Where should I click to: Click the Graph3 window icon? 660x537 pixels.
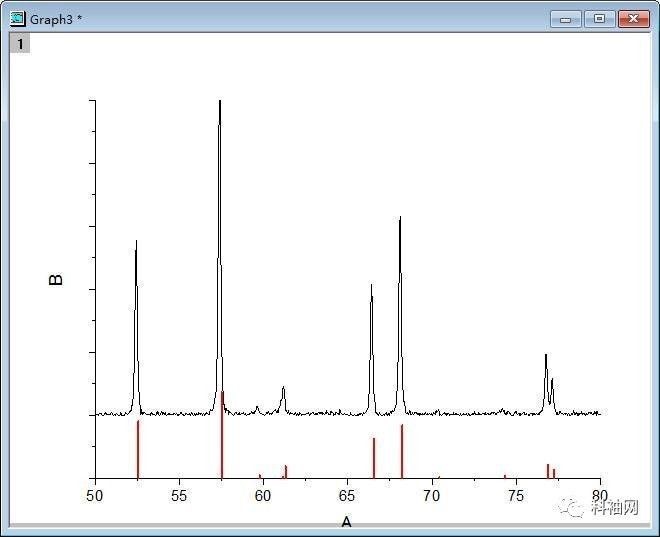18,19
